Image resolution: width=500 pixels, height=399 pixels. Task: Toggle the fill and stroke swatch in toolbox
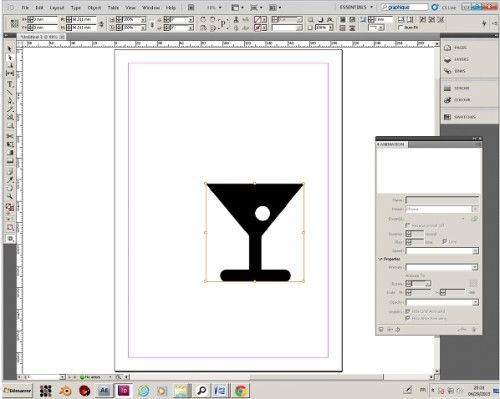point(10,207)
